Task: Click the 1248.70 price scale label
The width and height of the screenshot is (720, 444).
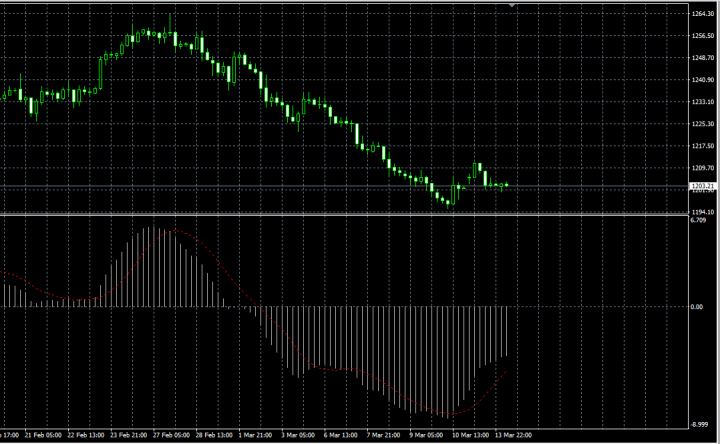Action: 701,58
